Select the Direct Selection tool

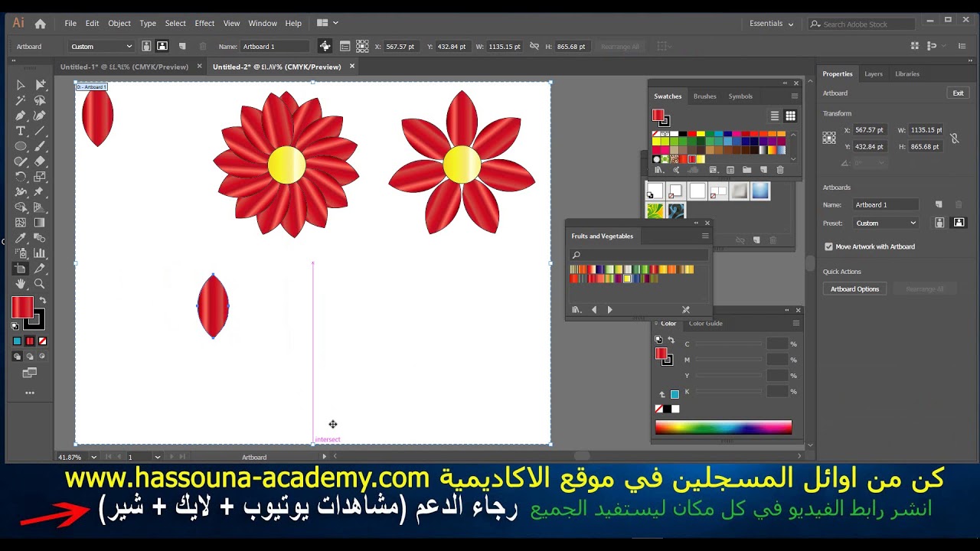[x=40, y=85]
